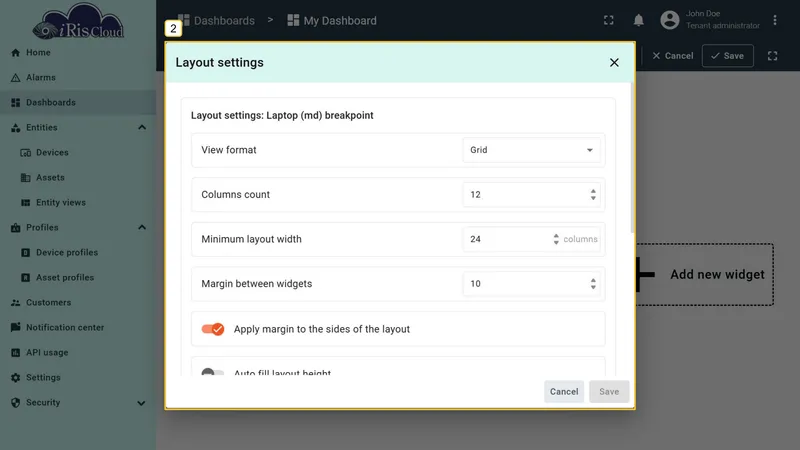Click the API usage chart icon
Screen dimensions: 800x450
pos(15,353)
